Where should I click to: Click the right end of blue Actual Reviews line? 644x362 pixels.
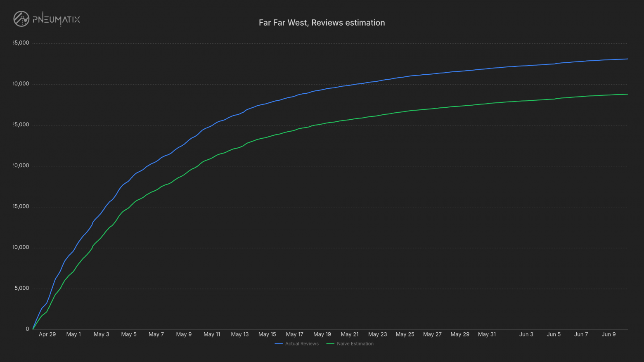[627, 59]
